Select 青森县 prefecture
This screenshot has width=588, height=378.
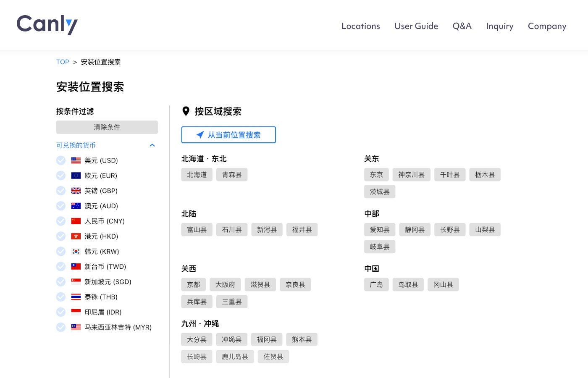coord(232,175)
